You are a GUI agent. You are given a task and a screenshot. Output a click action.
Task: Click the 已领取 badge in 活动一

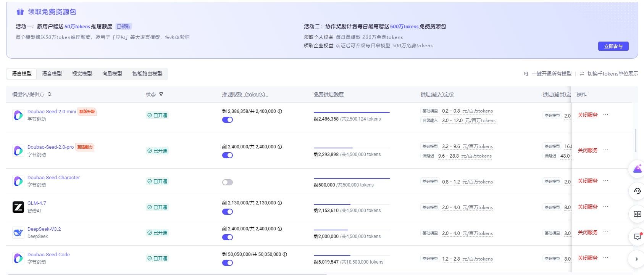click(x=123, y=26)
